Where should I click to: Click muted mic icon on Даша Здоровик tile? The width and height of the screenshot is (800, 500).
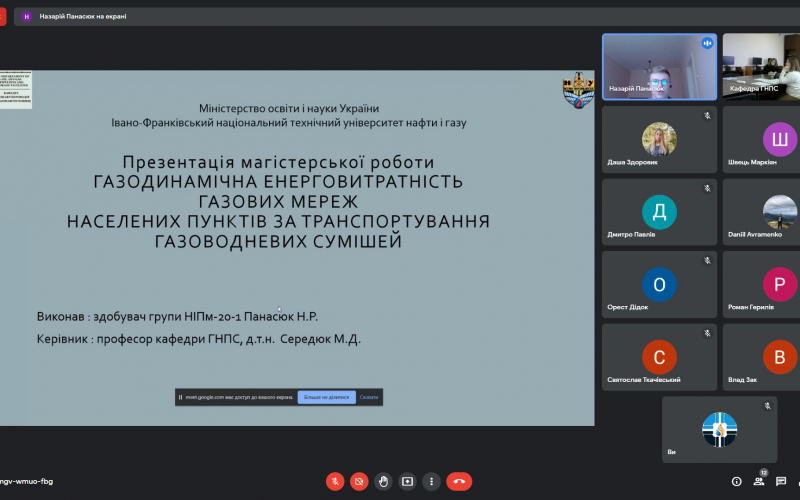click(x=707, y=116)
